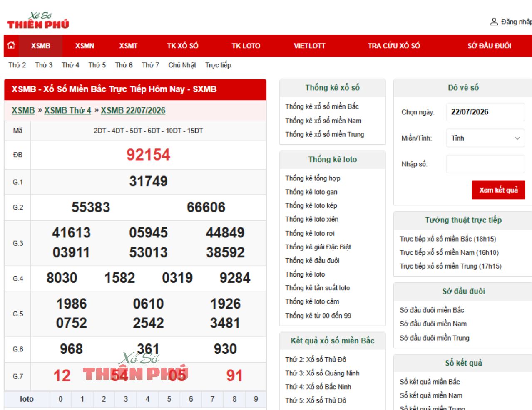The image size is (532, 410).
Task: Open Sớ đầu đuôi miền Trung
Action: [x=434, y=338]
